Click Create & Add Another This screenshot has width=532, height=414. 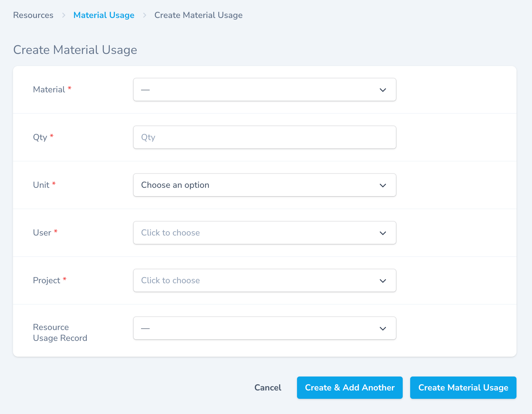(349, 387)
